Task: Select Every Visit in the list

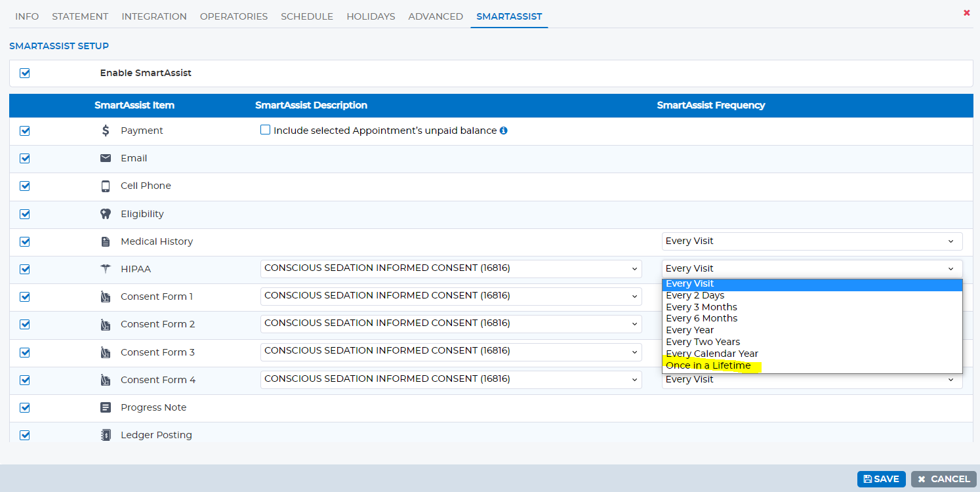Action: 812,284
